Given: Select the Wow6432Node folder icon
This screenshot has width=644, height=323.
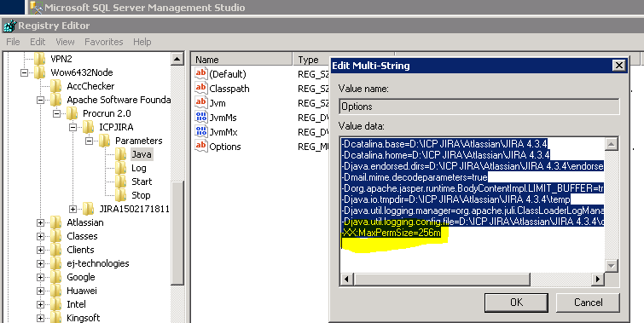Looking at the screenshot, I should 40,72.
